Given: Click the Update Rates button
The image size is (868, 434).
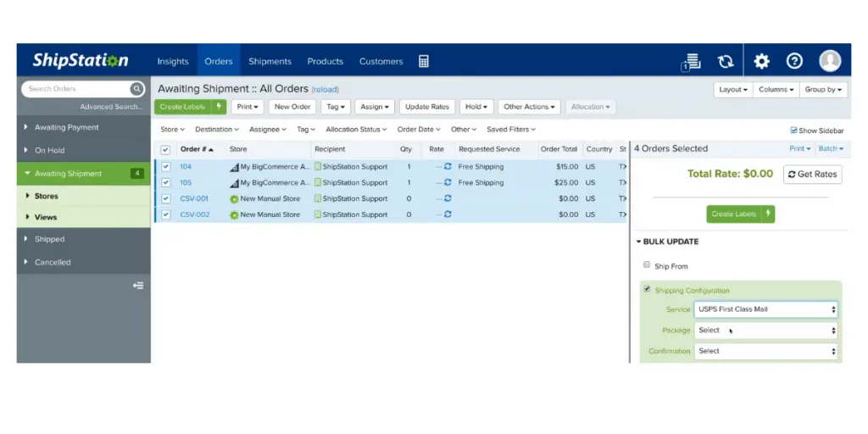Looking at the screenshot, I should tap(427, 107).
